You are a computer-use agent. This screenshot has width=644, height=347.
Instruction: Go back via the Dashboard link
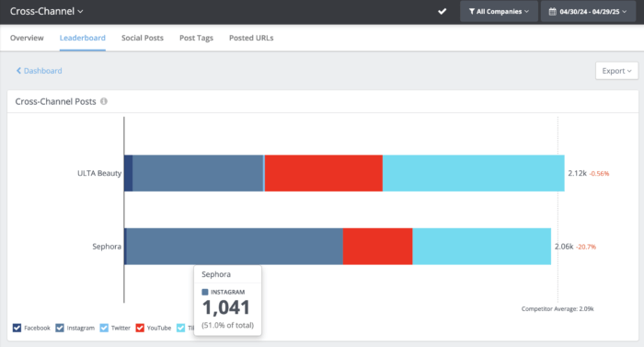[x=39, y=71]
